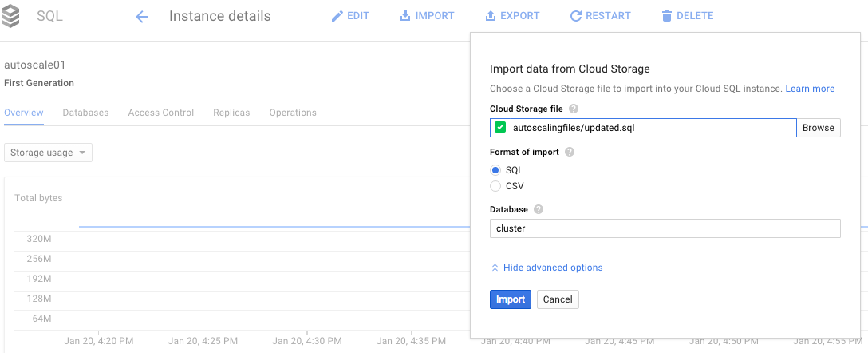This screenshot has height=353, width=868.
Task: Collapse Hide advanced options link
Action: (553, 268)
